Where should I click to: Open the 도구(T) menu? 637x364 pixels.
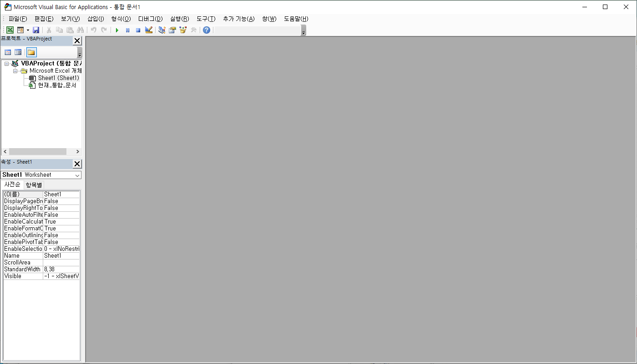(206, 19)
